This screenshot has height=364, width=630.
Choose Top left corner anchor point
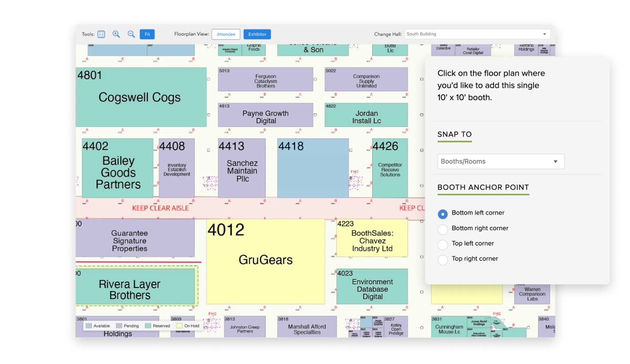point(443,243)
